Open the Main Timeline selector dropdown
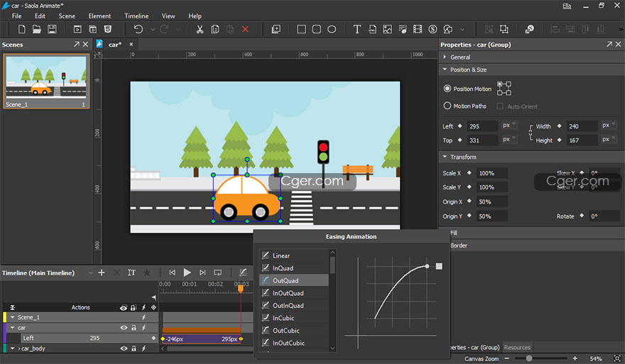The width and height of the screenshot is (625, 364). coord(90,272)
